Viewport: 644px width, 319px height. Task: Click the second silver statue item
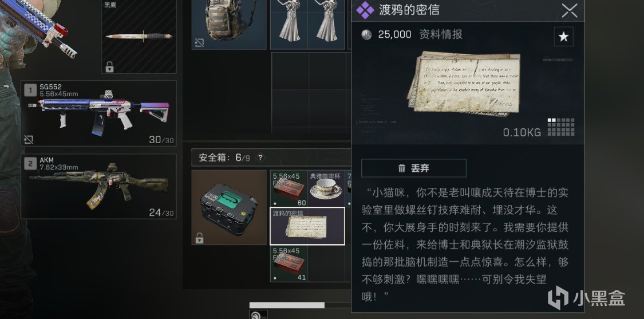point(326,21)
